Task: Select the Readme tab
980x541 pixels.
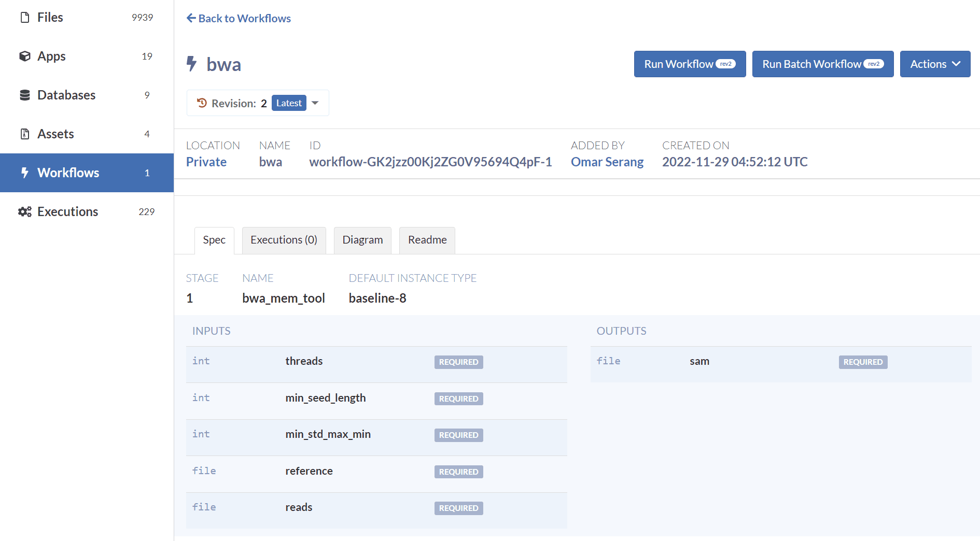Action: point(427,240)
